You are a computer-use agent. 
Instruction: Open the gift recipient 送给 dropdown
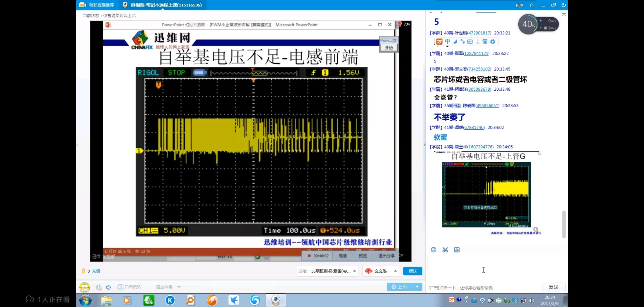(354, 271)
